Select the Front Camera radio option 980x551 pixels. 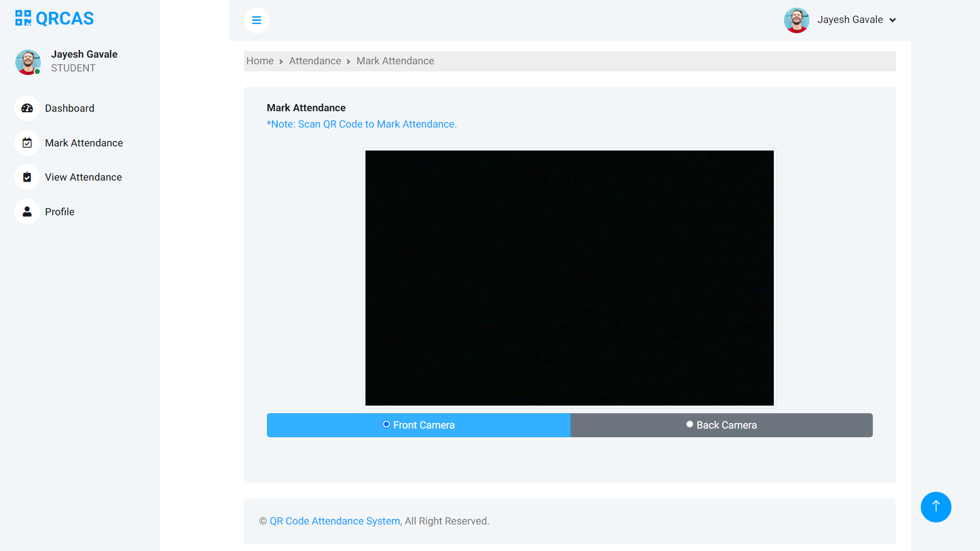click(x=386, y=424)
